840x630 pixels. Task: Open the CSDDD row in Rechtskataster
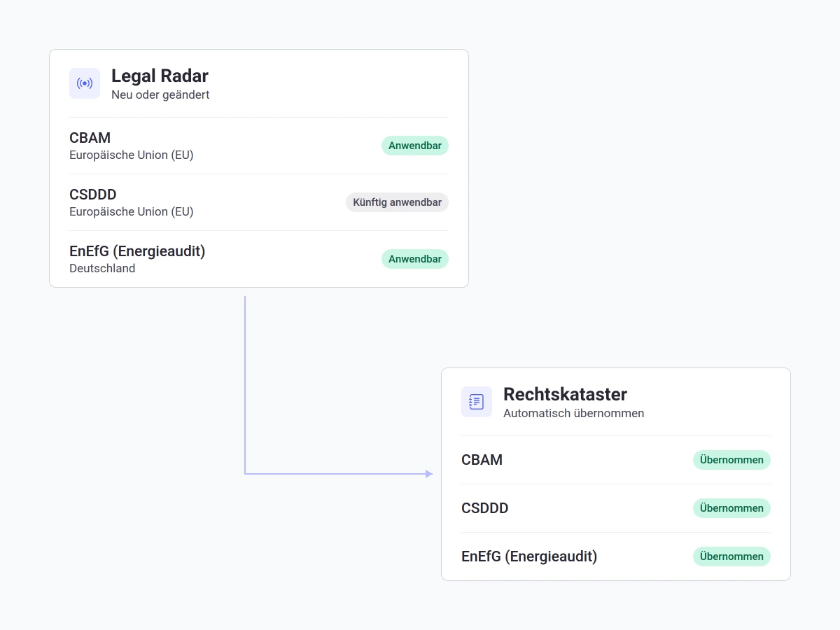[x=616, y=508]
